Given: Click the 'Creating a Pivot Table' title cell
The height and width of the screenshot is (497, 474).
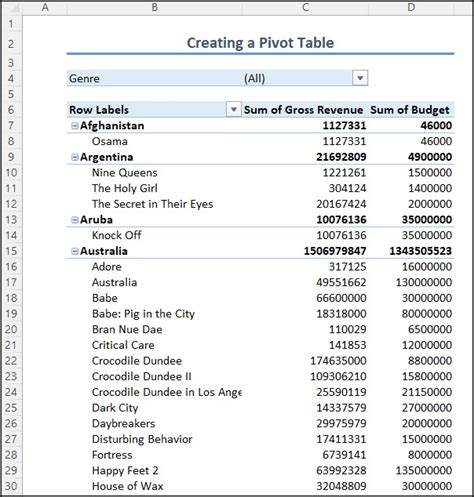Looking at the screenshot, I should 260,43.
